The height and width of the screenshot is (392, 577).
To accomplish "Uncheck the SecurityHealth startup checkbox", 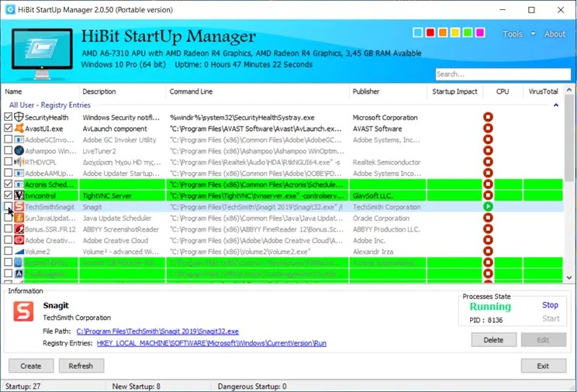I will coord(8,117).
